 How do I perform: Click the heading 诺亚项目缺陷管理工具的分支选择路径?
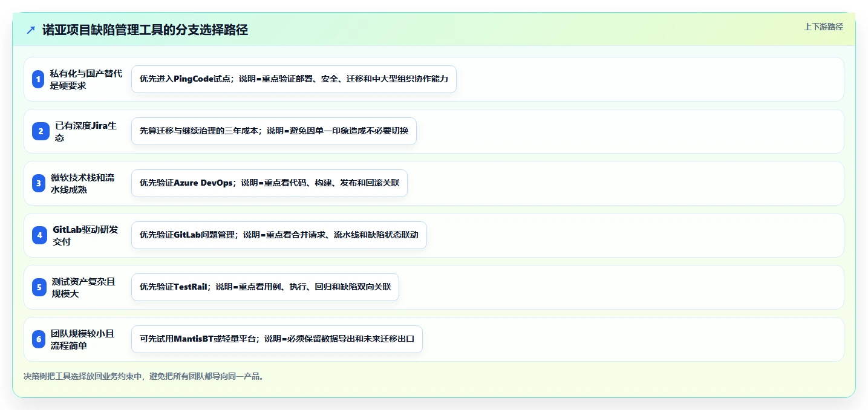(145, 30)
